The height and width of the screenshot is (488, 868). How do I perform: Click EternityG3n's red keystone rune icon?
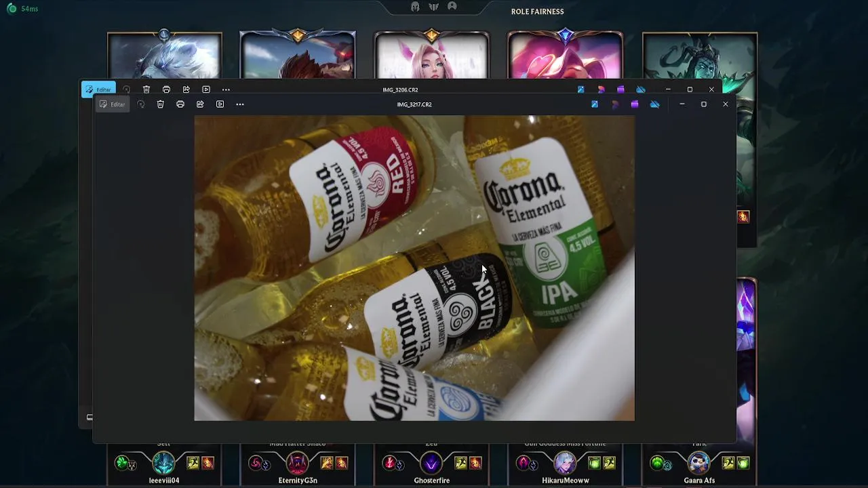[x=256, y=463]
